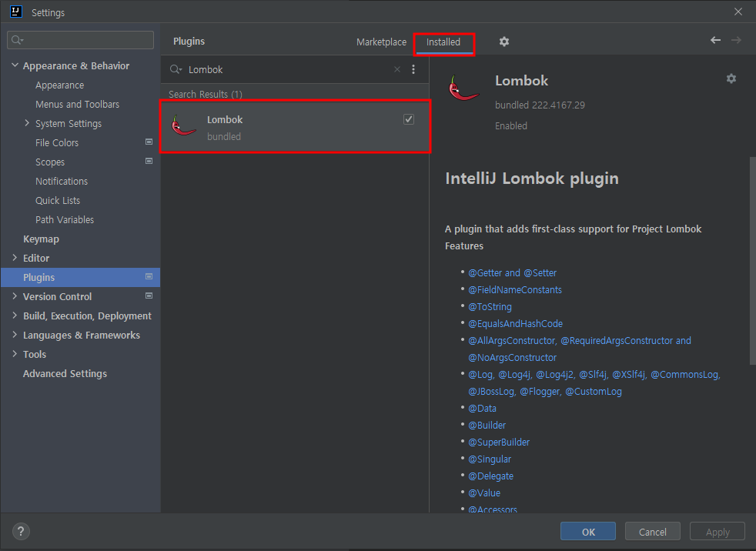This screenshot has height=551, width=756.
Task: Click the Plugins row settings icon
Action: tap(149, 277)
